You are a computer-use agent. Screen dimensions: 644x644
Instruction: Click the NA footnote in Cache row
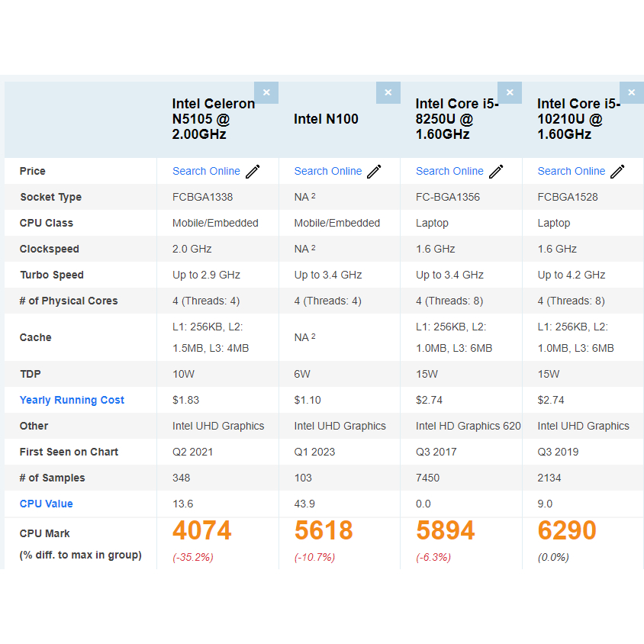pos(304,337)
